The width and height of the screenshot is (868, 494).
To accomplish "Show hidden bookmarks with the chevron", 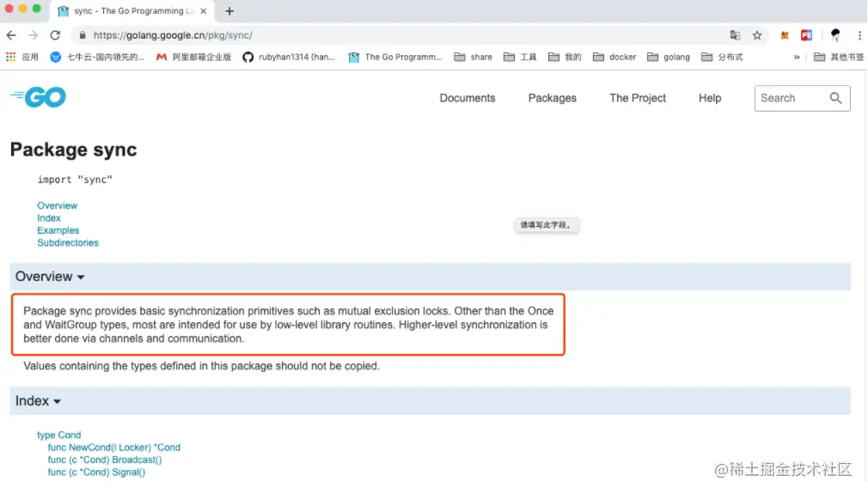I will click(797, 57).
